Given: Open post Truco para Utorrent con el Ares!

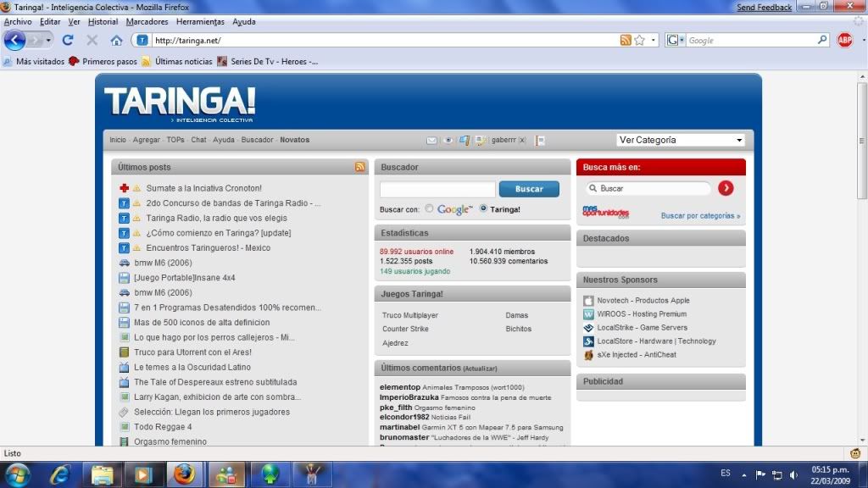Looking at the screenshot, I should 192,352.
